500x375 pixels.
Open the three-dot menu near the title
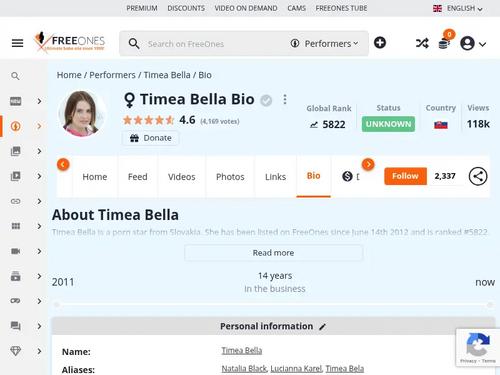(285, 99)
